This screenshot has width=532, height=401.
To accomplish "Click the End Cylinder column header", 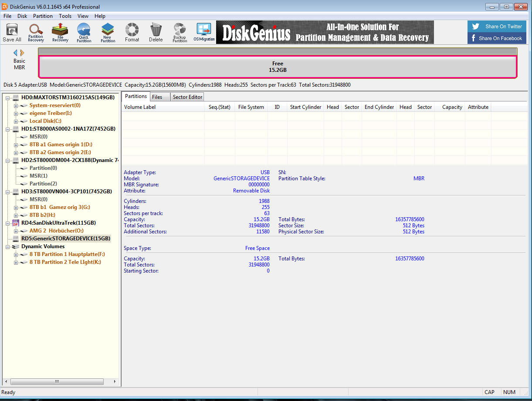I will [379, 107].
